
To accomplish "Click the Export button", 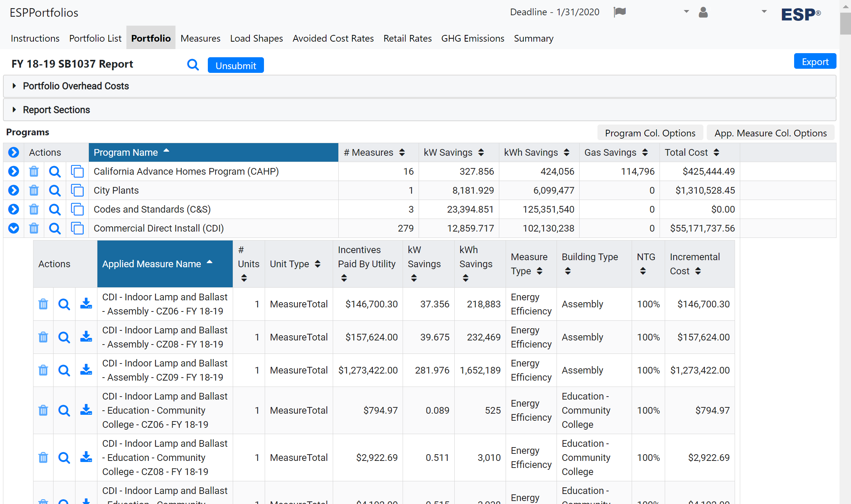I will point(815,61).
